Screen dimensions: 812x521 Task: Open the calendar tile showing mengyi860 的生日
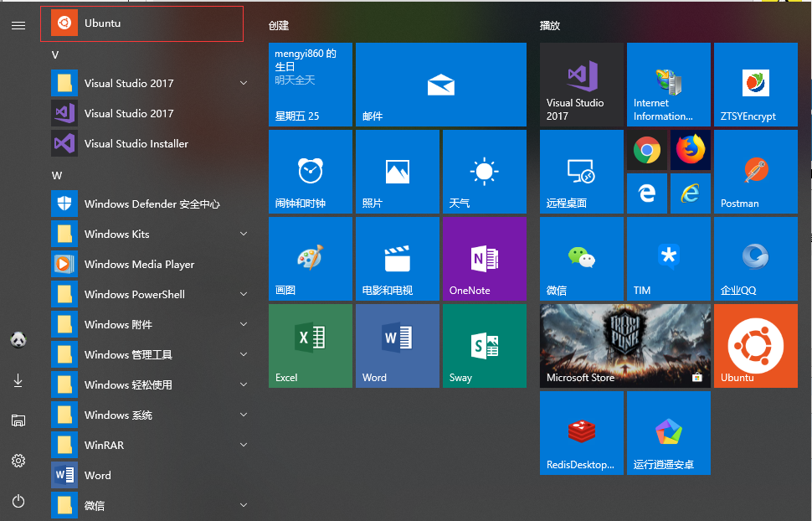[x=311, y=85]
